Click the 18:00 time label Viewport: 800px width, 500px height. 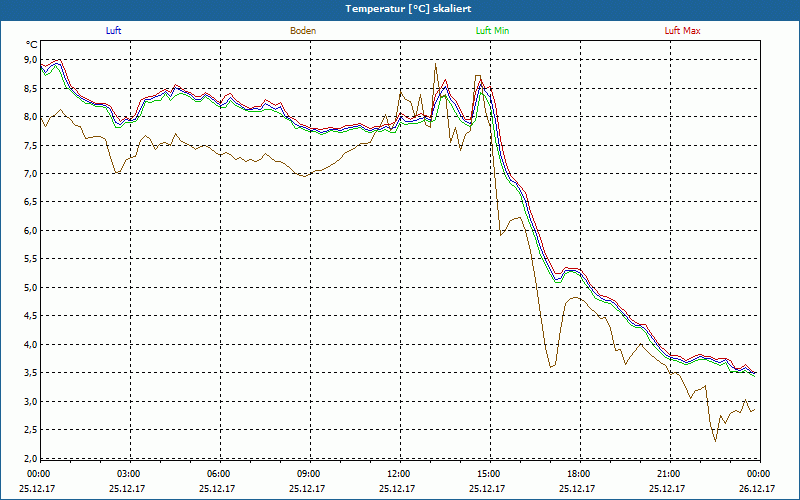(x=579, y=474)
